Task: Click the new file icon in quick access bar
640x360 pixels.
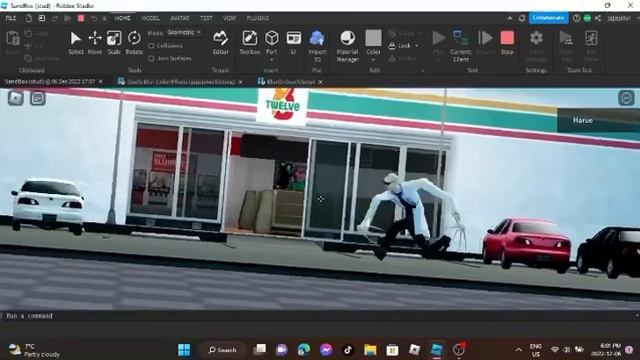Action: coord(29,18)
